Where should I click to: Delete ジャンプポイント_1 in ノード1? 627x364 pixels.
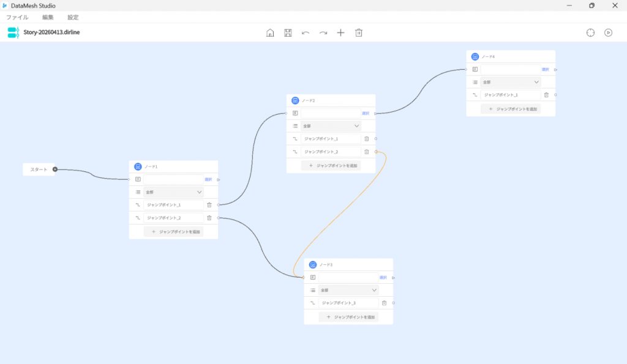209,205
